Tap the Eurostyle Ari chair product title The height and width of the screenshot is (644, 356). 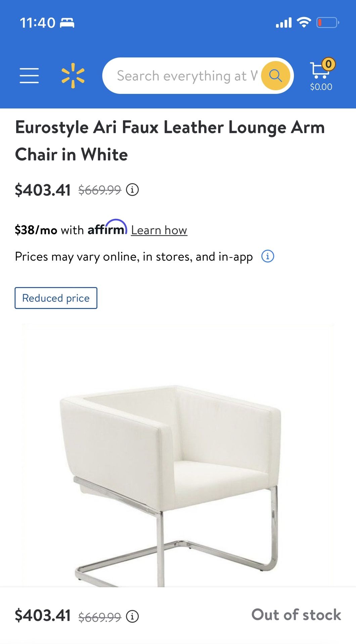170,141
